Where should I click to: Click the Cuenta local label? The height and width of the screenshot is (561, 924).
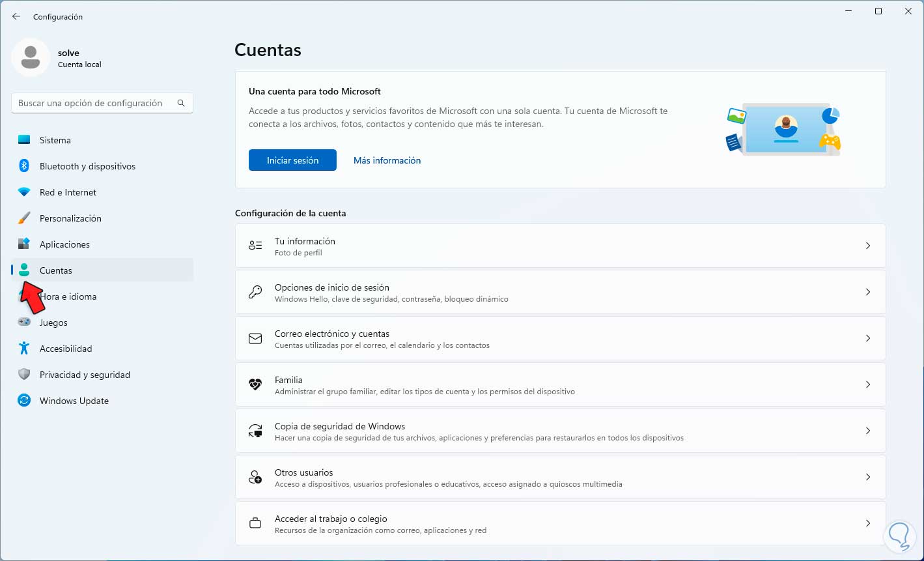click(x=79, y=65)
